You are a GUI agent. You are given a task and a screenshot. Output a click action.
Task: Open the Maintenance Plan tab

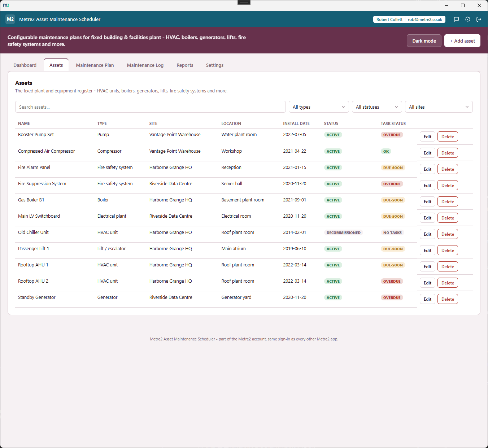[x=95, y=65]
